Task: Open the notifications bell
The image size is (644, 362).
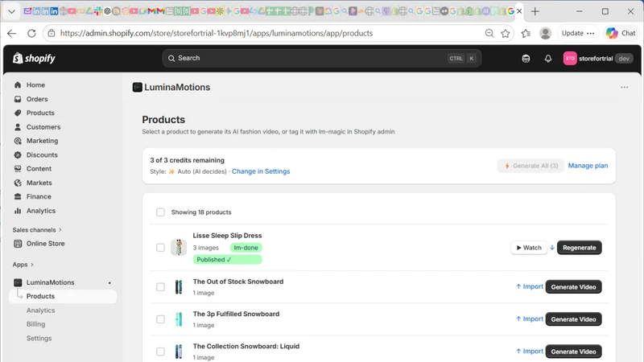Action: [x=548, y=59]
